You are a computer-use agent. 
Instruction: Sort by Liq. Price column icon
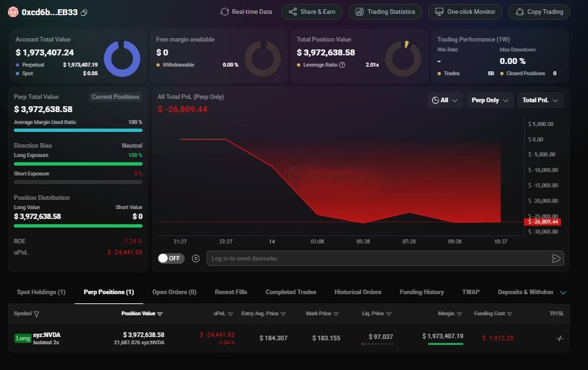(389, 314)
